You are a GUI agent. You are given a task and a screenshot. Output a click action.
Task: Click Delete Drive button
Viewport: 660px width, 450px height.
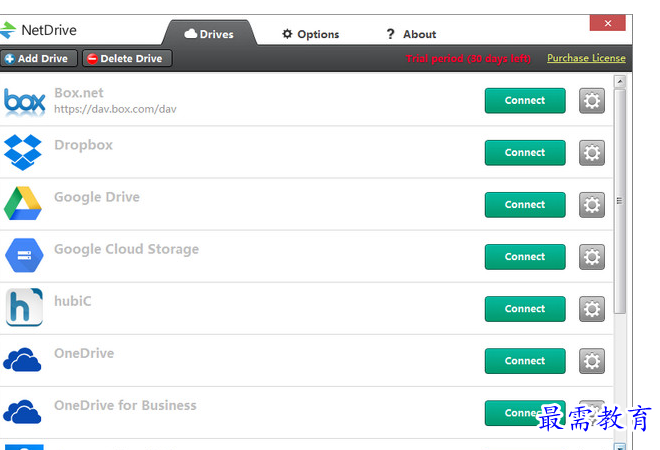click(x=127, y=59)
